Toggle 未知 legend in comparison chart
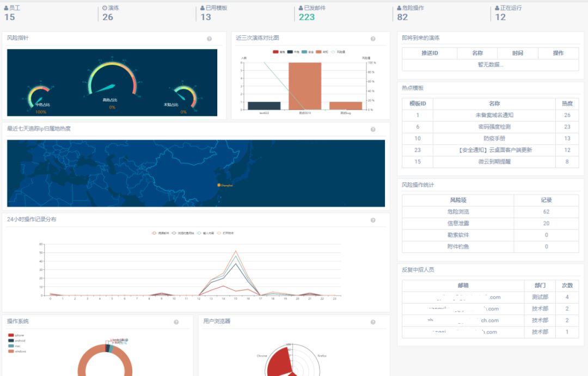The width and height of the screenshot is (588, 376). (322, 52)
